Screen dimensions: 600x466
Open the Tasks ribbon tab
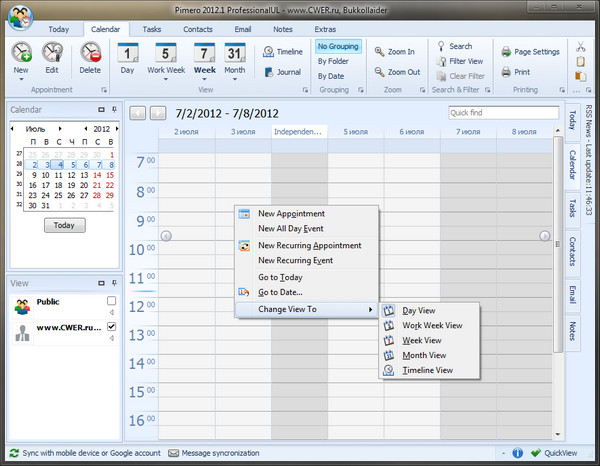[151, 30]
